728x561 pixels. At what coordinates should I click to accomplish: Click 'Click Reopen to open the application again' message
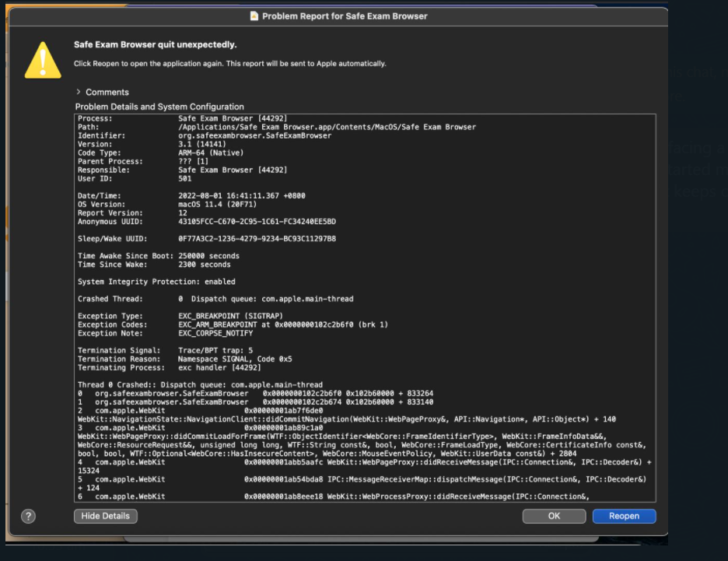pyautogui.click(x=229, y=63)
